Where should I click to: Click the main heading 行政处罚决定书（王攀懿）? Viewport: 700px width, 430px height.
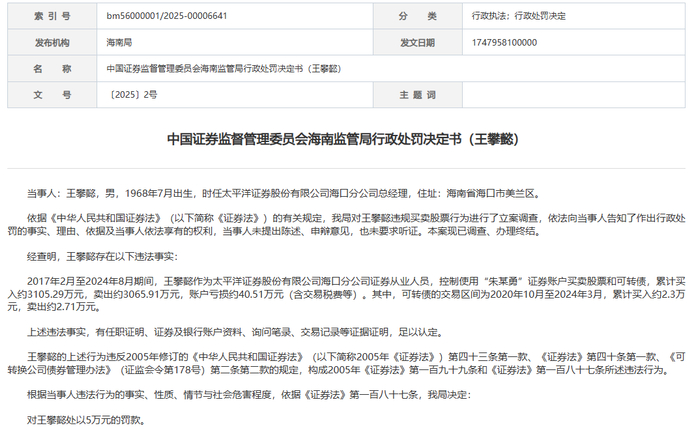point(343,139)
